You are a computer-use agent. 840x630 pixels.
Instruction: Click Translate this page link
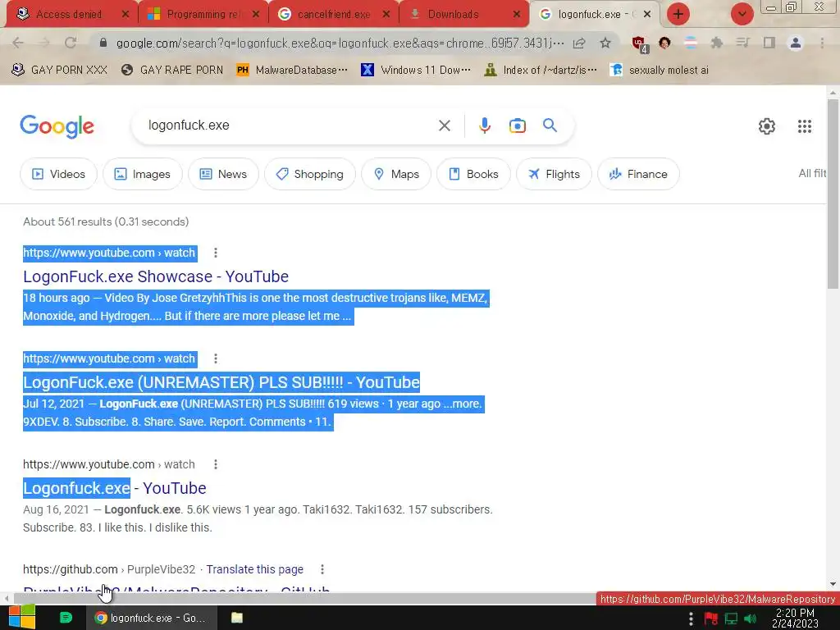[255, 569]
